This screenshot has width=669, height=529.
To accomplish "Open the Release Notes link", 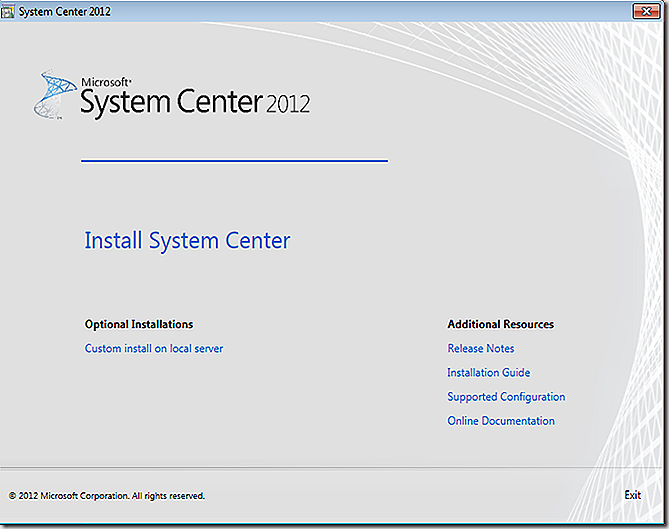I will click(481, 349).
